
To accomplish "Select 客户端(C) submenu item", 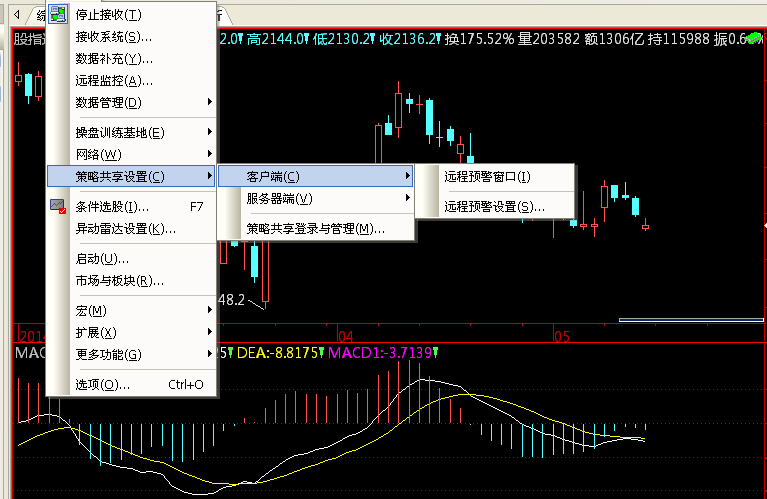I will pos(316,176).
